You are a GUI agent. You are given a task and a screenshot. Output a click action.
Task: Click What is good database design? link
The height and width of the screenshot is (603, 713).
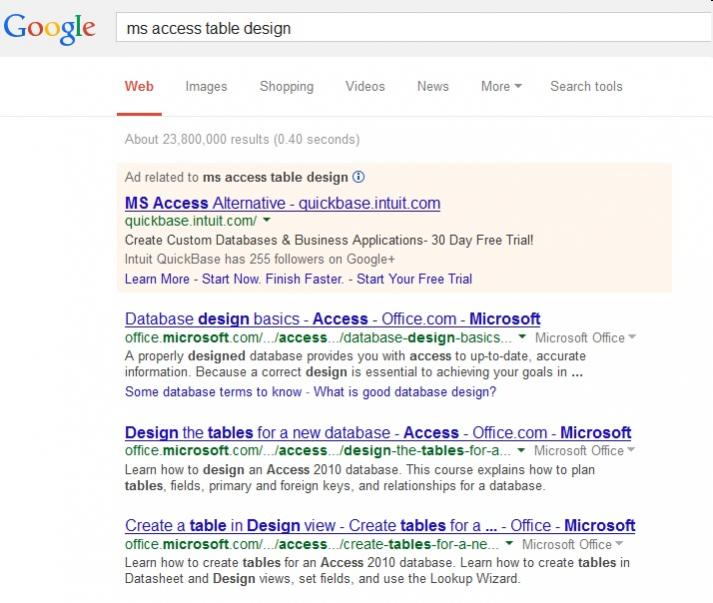[405, 392]
